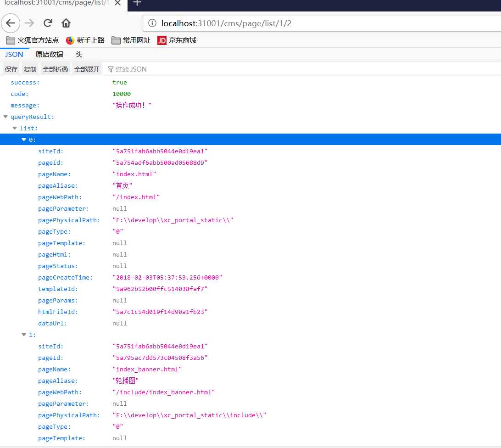This screenshot has height=448, width=501.
Task: Select the code value 10000
Action: click(x=122, y=94)
